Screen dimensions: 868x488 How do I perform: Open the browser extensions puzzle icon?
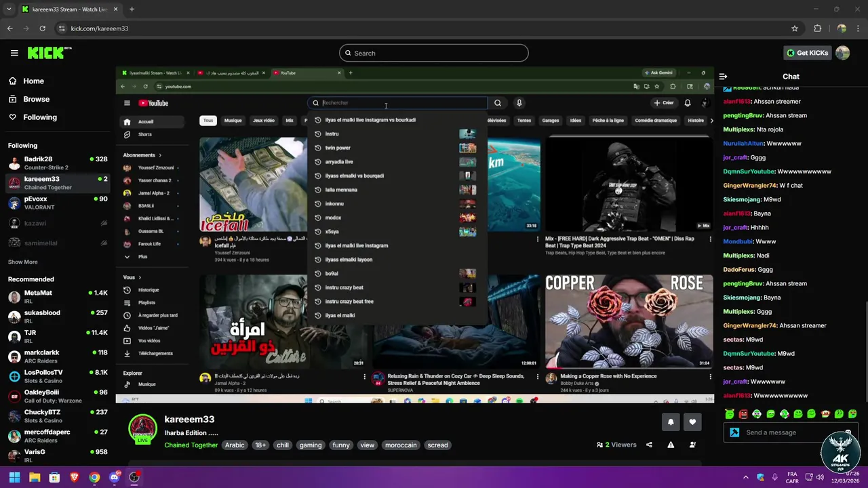coord(817,28)
